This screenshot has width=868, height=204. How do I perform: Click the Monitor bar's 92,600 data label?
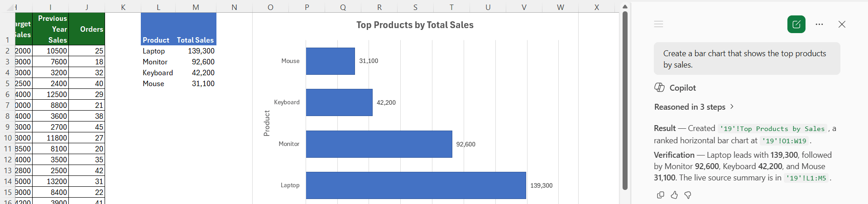(465, 144)
